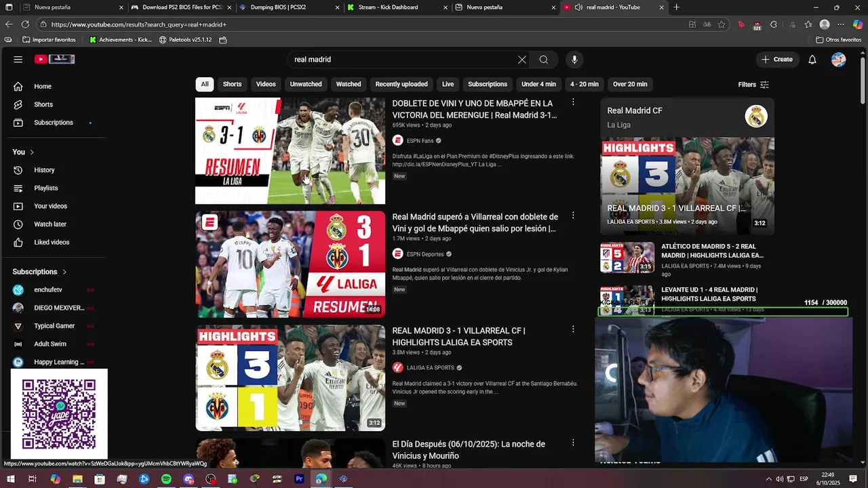This screenshot has height=488, width=868.
Task: Click the magnifying glass search button
Action: point(544,60)
